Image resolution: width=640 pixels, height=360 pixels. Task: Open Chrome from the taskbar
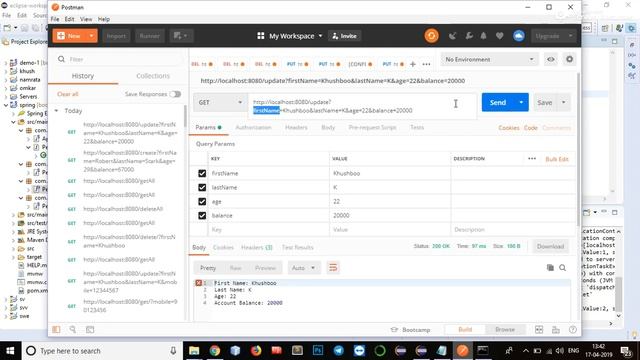(x=215, y=351)
